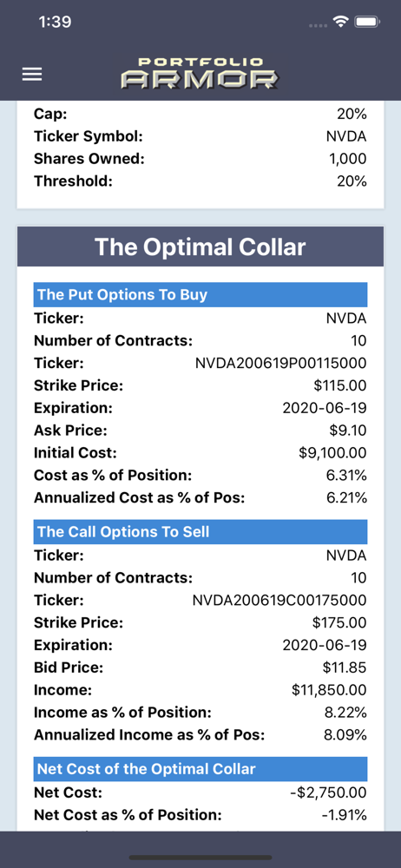Select put ticker NVDA200619P00115000

281,363
